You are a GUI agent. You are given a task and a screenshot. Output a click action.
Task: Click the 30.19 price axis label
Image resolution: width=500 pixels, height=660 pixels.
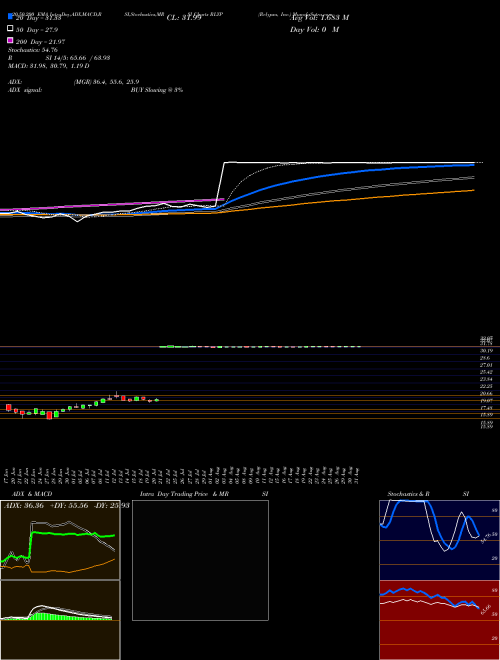pyautogui.click(x=487, y=351)
